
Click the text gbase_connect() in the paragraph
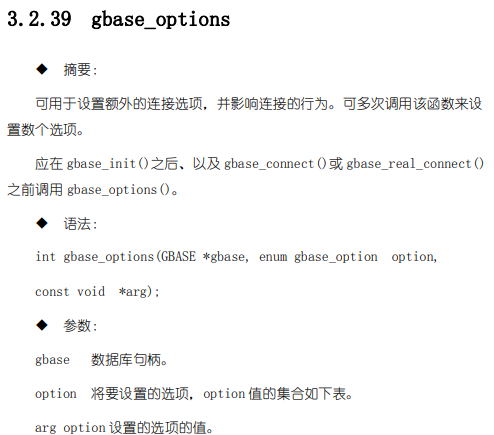click(275, 164)
